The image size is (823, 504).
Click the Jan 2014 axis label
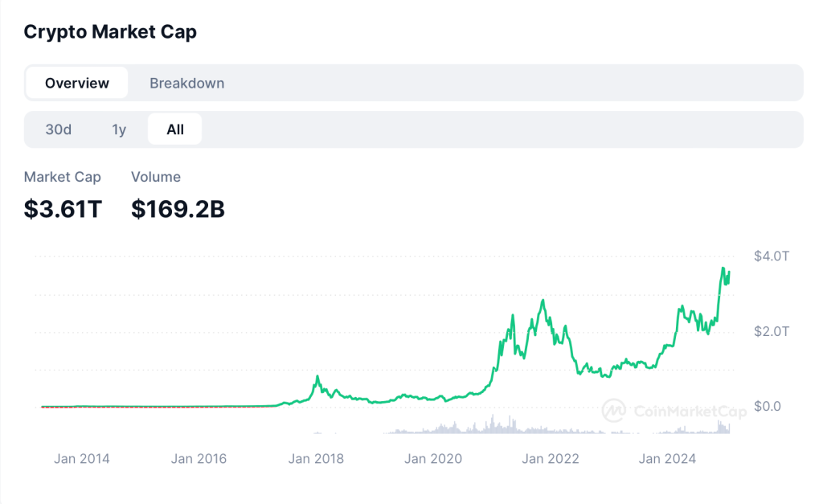82,459
